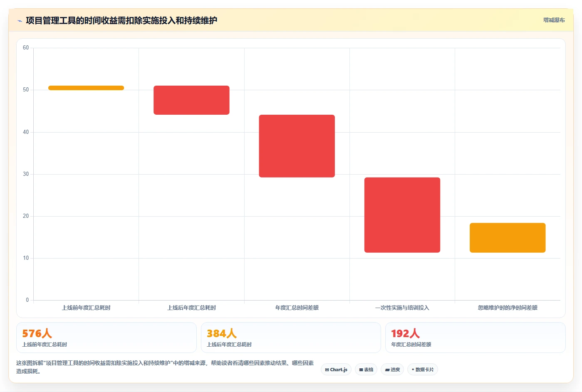Viewport: 582px width, 392px height.
Task: Click the y-axis value 40
Action: 26,132
